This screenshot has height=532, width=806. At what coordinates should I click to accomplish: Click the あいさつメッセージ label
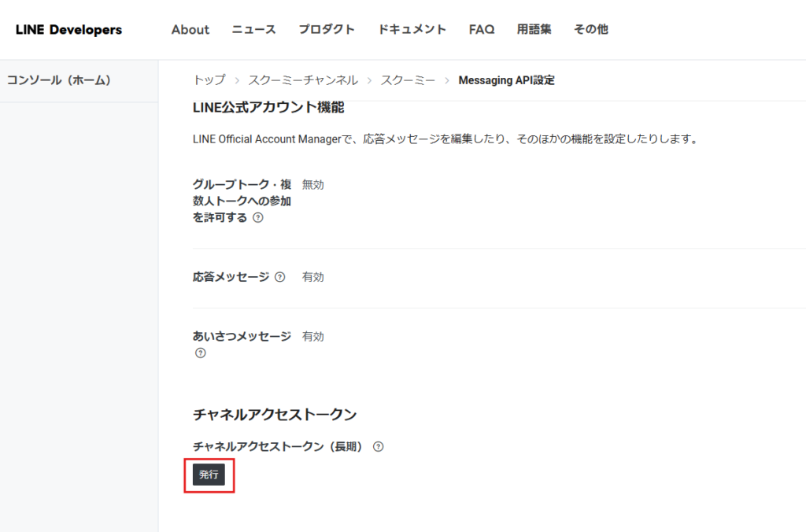pos(242,337)
